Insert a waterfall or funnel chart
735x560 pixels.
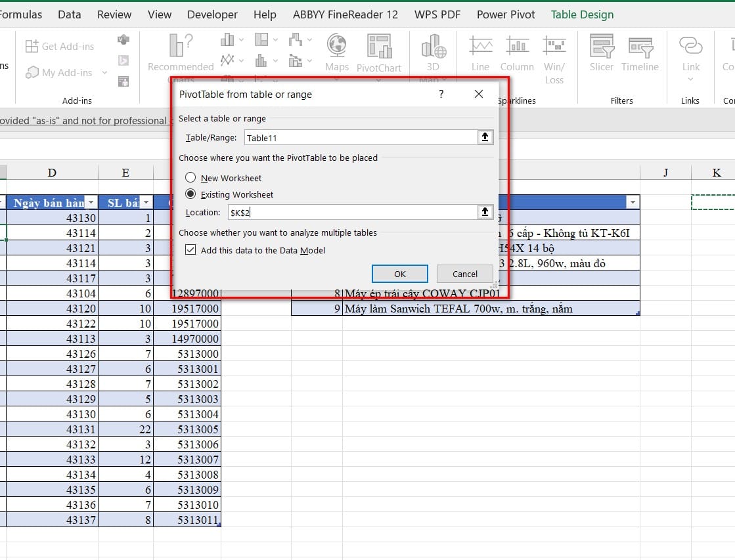296,40
